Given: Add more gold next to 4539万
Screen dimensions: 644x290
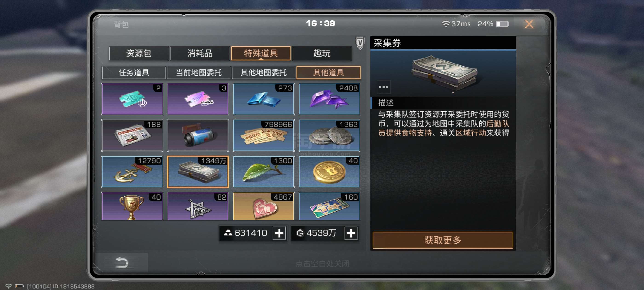Looking at the screenshot, I should (x=351, y=233).
